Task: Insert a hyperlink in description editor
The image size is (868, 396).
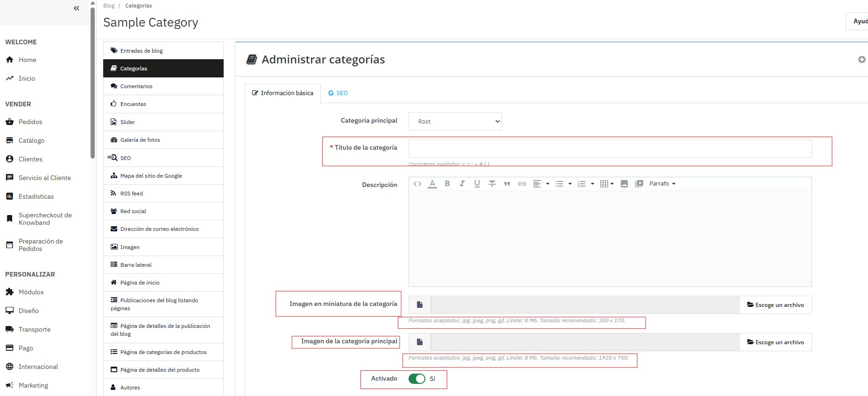Action: tap(522, 184)
